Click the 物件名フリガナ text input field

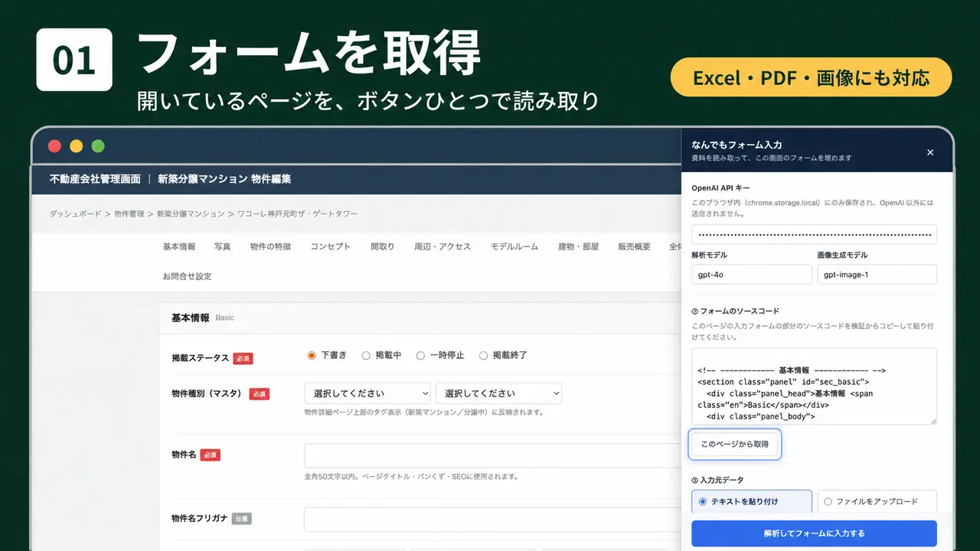tap(492, 520)
